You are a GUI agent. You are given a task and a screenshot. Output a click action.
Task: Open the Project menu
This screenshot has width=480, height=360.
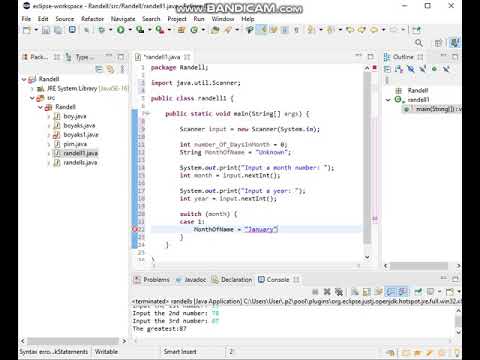click(x=177, y=19)
